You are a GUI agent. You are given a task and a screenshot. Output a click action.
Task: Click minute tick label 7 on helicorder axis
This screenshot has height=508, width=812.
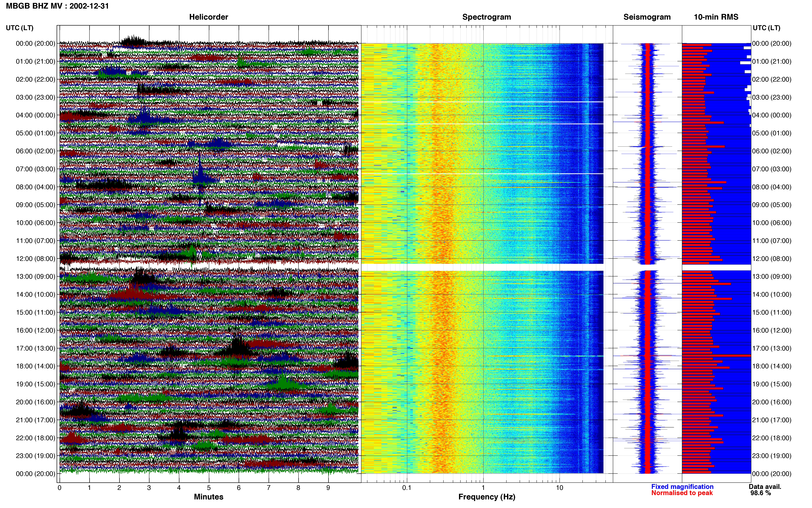(269, 488)
